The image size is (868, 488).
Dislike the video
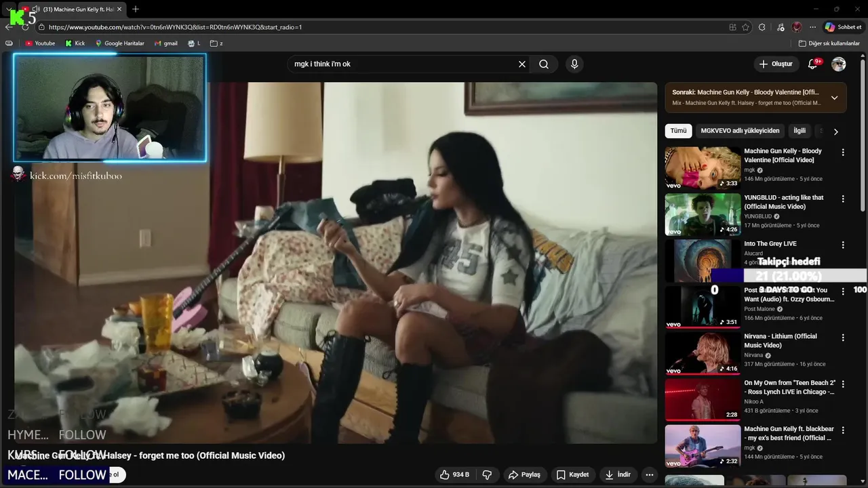(487, 474)
